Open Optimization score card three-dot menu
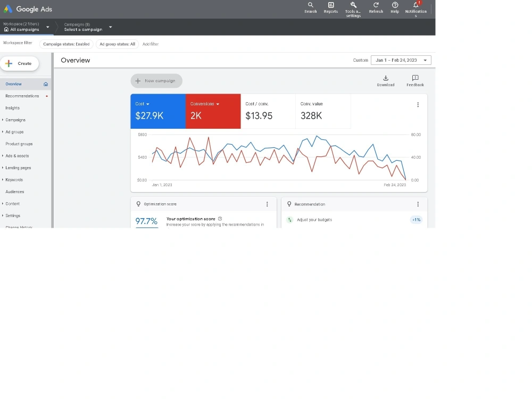532x399 pixels. tap(268, 204)
